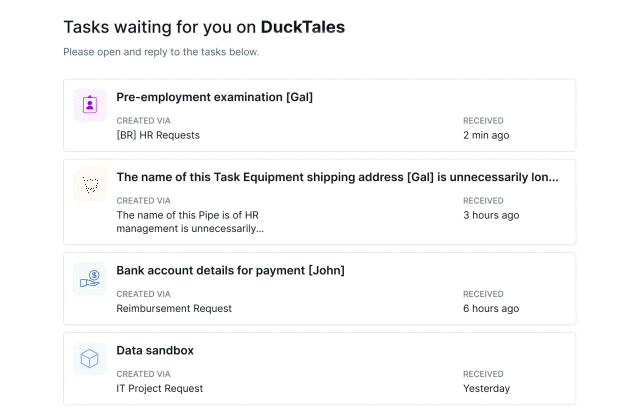
Task: Open Pre-employment examination [Gal] task
Action: point(214,97)
